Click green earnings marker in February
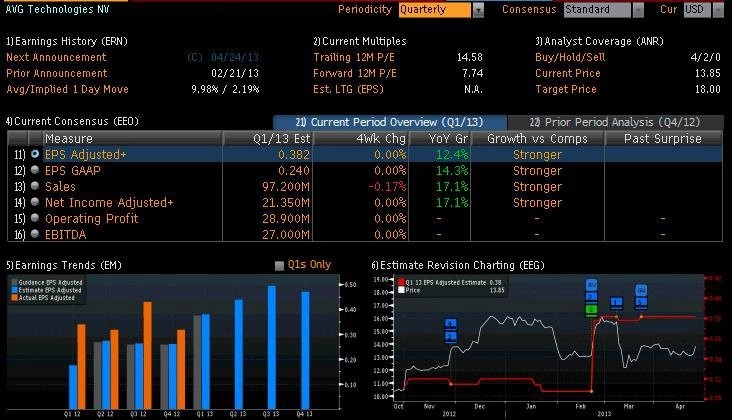Viewport: 732px width, 420px height. pyautogui.click(x=591, y=309)
